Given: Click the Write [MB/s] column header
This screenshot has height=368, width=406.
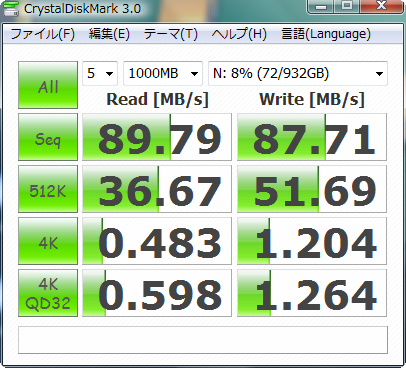Looking at the screenshot, I should [x=312, y=99].
